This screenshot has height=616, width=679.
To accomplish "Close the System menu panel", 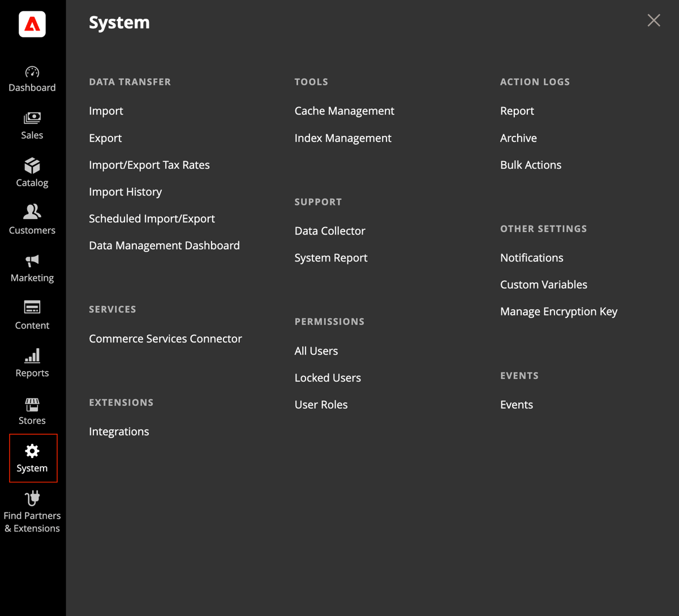I will [654, 20].
